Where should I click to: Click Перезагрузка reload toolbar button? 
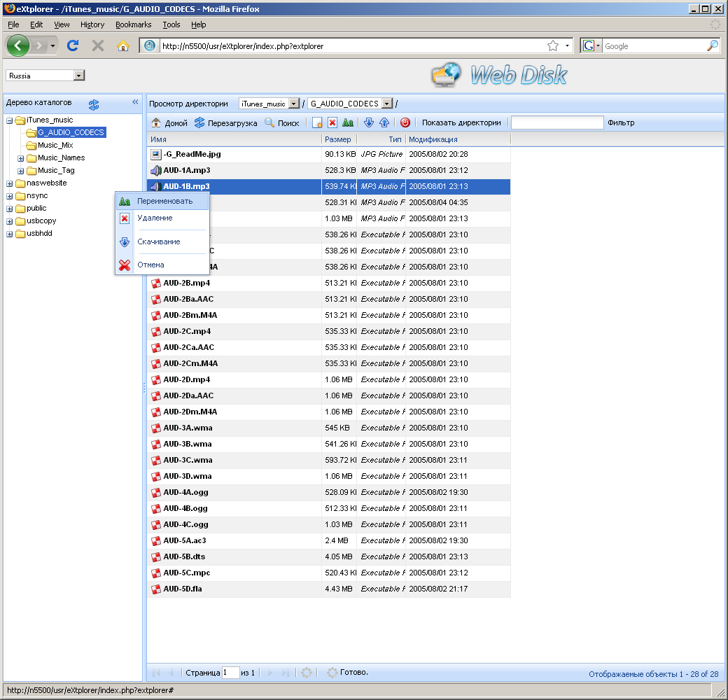(225, 122)
